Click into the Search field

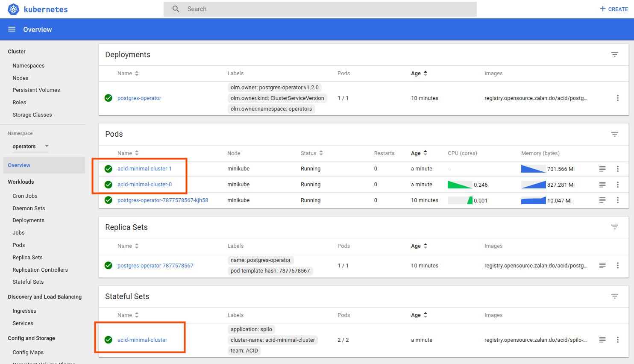tap(320, 9)
